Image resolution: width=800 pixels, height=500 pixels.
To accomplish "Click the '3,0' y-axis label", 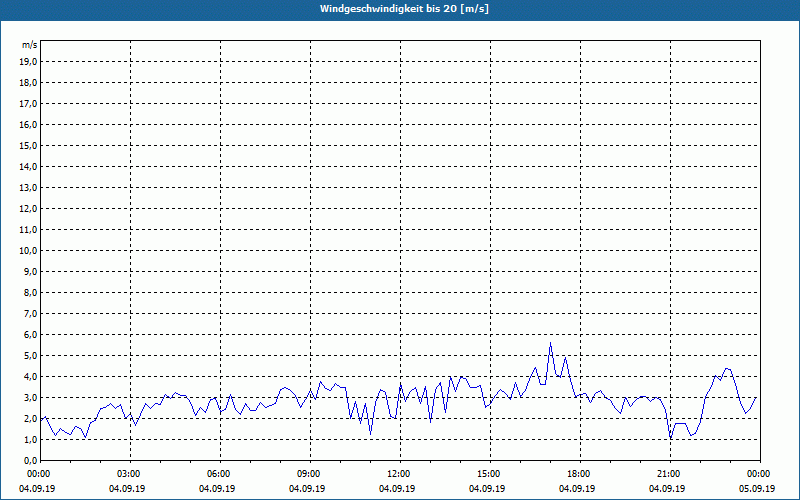I will pos(31,397).
